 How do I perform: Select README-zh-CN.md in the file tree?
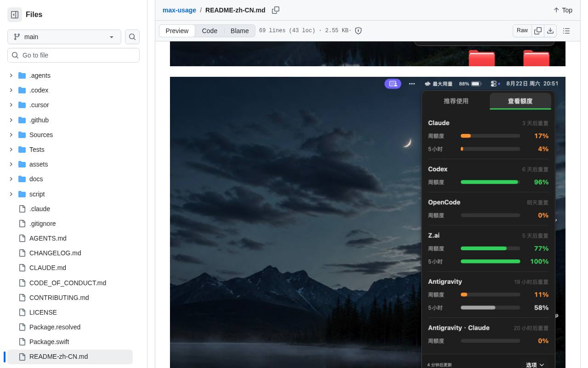[x=70, y=356]
